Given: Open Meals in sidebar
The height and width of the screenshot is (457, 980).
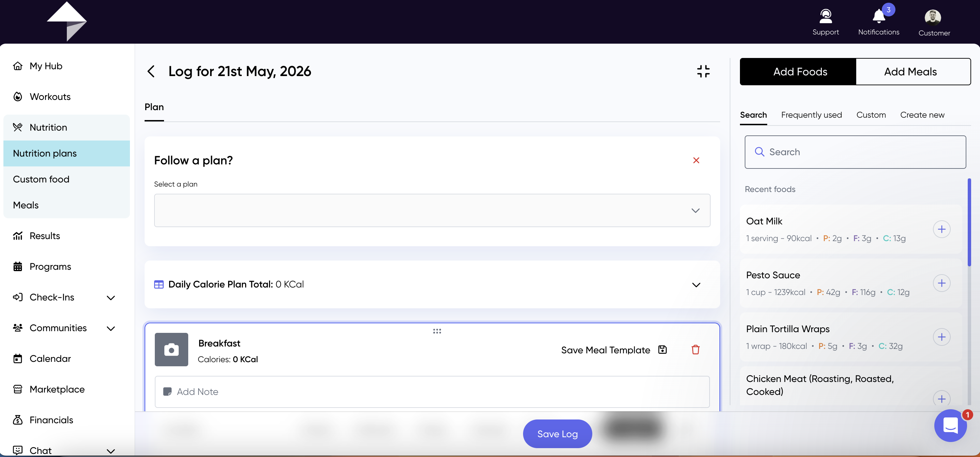Looking at the screenshot, I should [x=66, y=205].
